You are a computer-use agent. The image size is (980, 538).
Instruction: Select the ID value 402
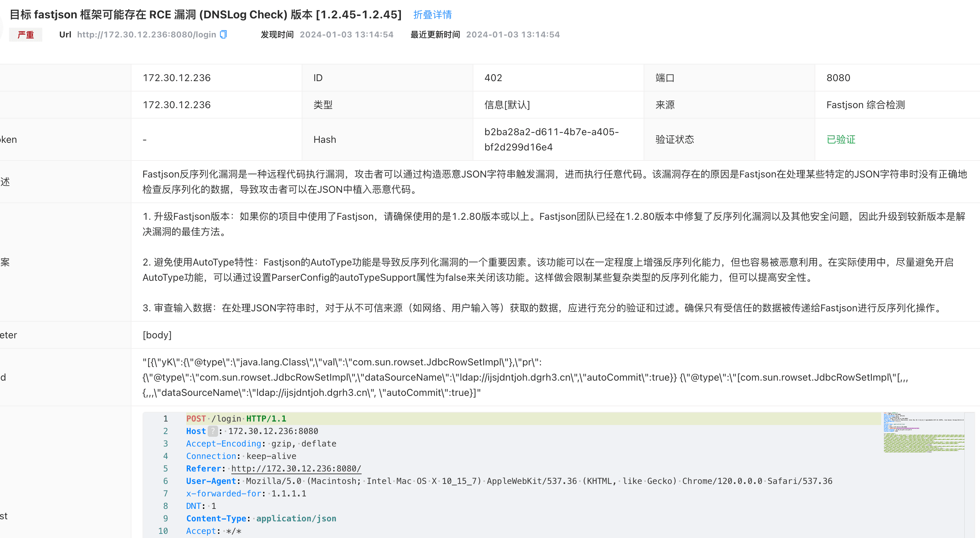tap(493, 78)
